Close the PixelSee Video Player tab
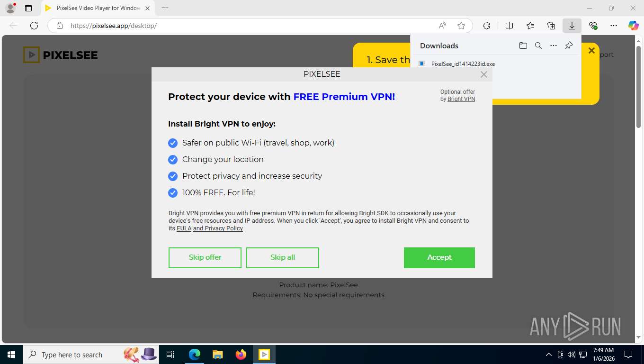Viewport: 644px width, 364px height. (147, 8)
